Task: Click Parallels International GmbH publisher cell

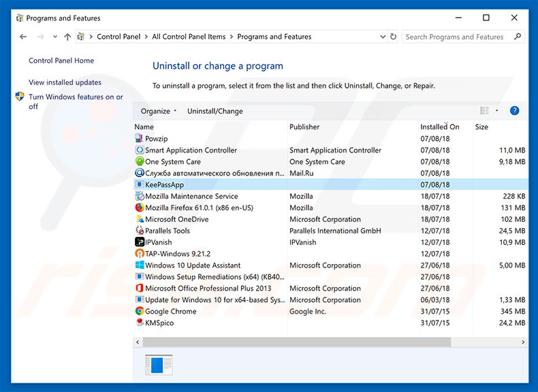Action: click(335, 231)
